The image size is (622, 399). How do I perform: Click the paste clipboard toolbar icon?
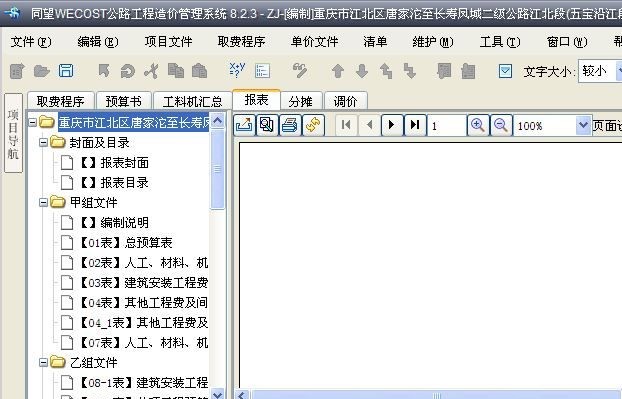tap(200, 71)
